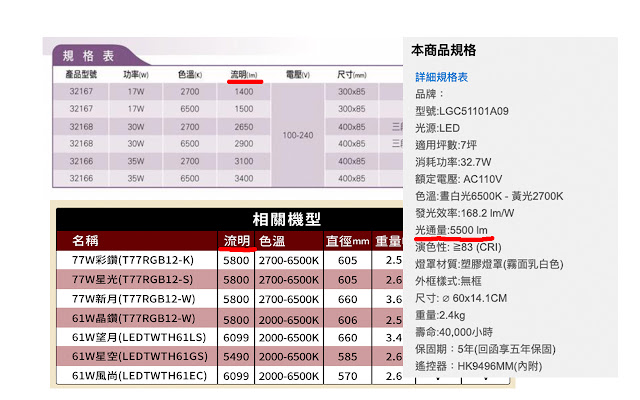Click the 77W星光(T77RGB12-S) row name
This screenshot has width=640, height=400.
132,280
